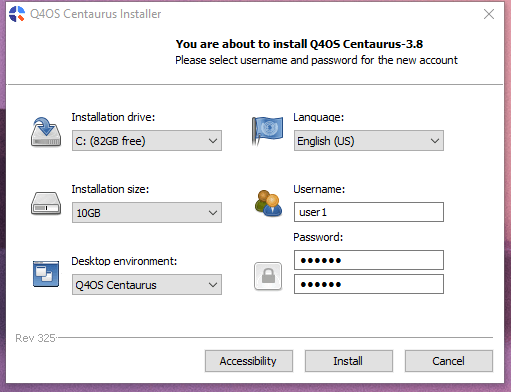Open the Desktop environment Q4OS Centaurus dropdown
The image size is (511, 392).
[147, 285]
